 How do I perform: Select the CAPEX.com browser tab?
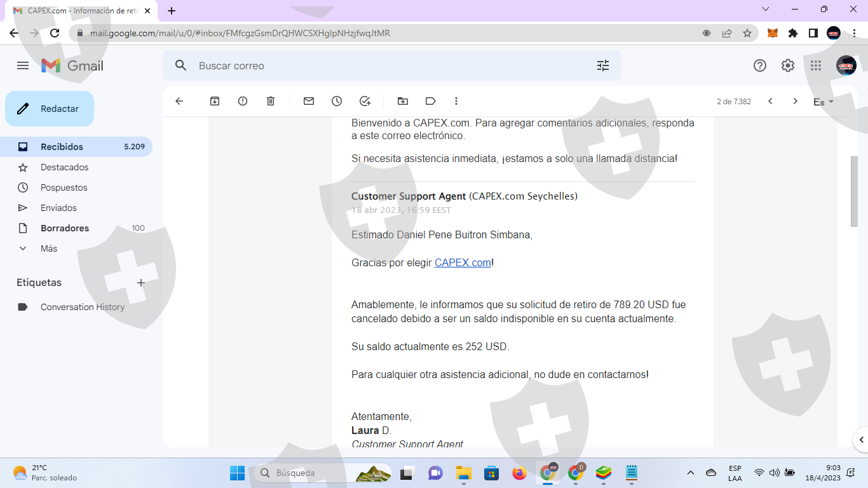83,11
